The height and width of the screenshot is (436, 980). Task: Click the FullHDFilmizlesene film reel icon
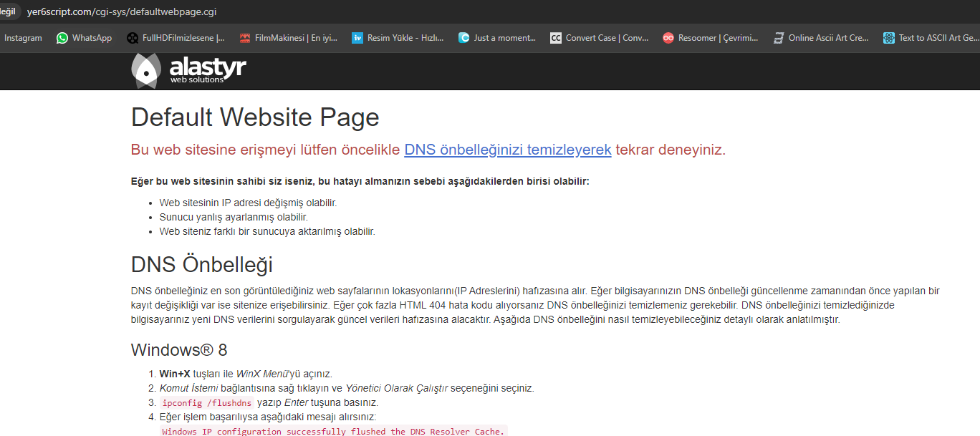coord(133,38)
